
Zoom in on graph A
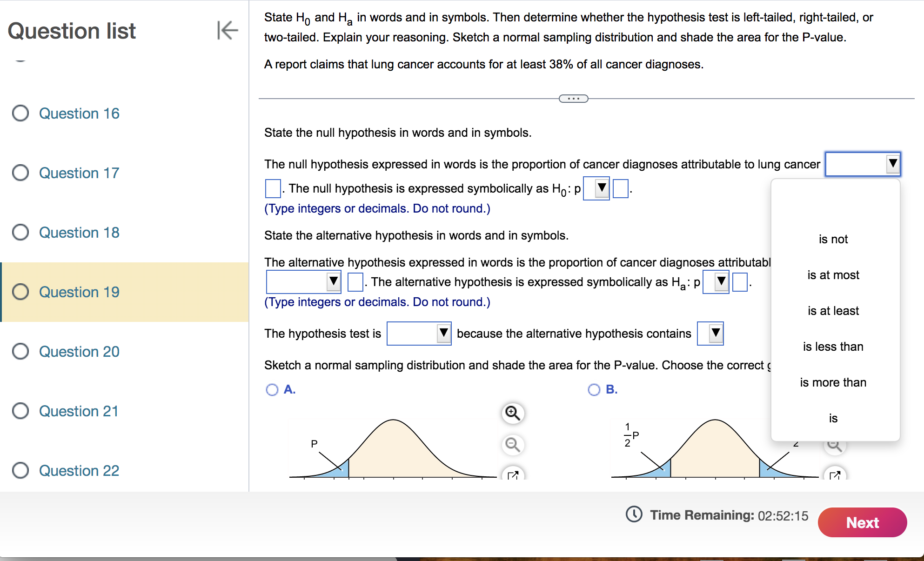click(x=513, y=413)
